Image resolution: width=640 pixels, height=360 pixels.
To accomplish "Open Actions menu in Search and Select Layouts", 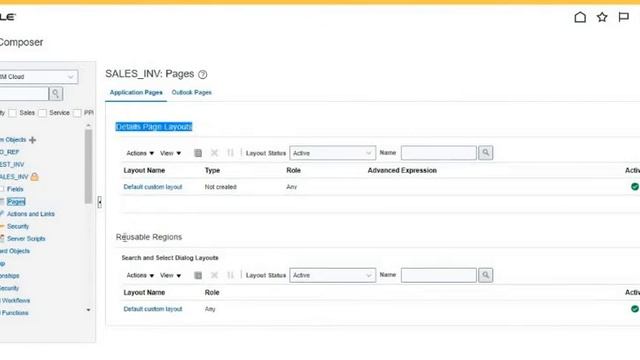I will pyautogui.click(x=140, y=276).
